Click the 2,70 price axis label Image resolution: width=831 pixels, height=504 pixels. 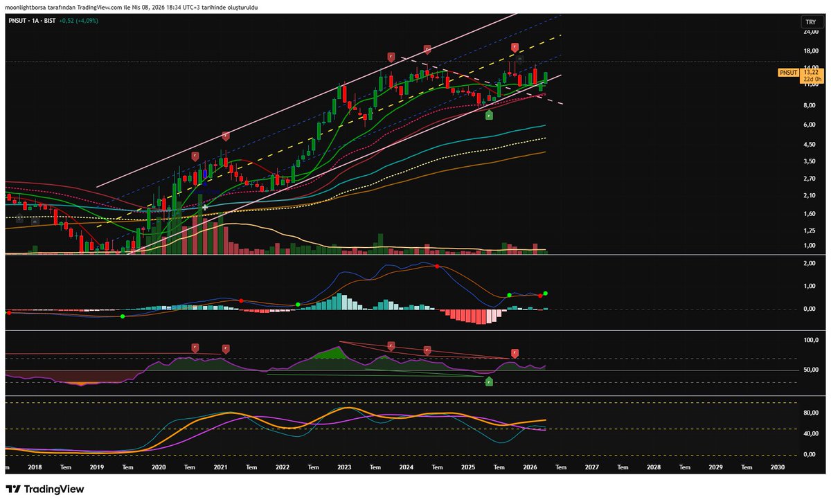click(x=809, y=179)
